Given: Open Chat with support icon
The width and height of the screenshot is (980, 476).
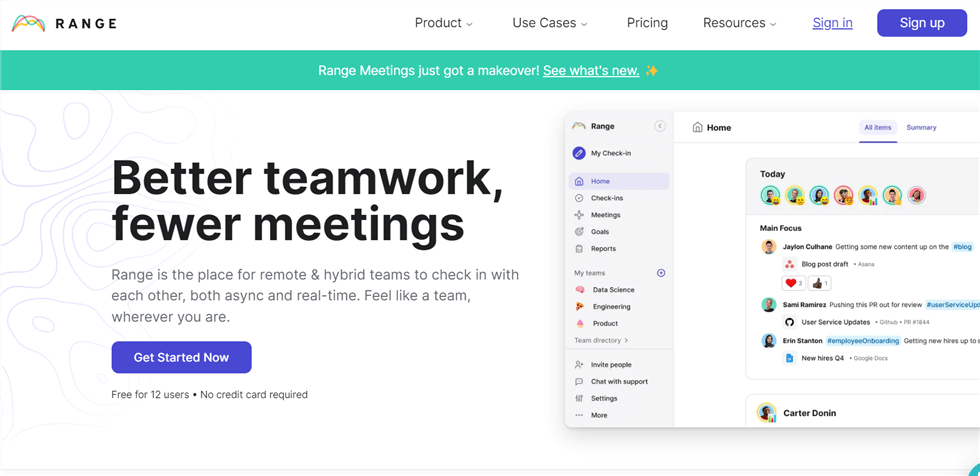Looking at the screenshot, I should (579, 382).
